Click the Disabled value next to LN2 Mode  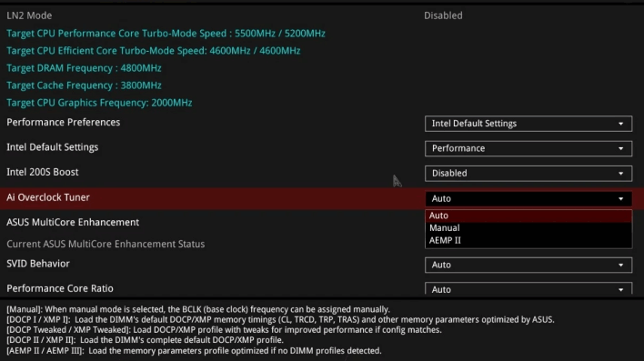click(443, 15)
